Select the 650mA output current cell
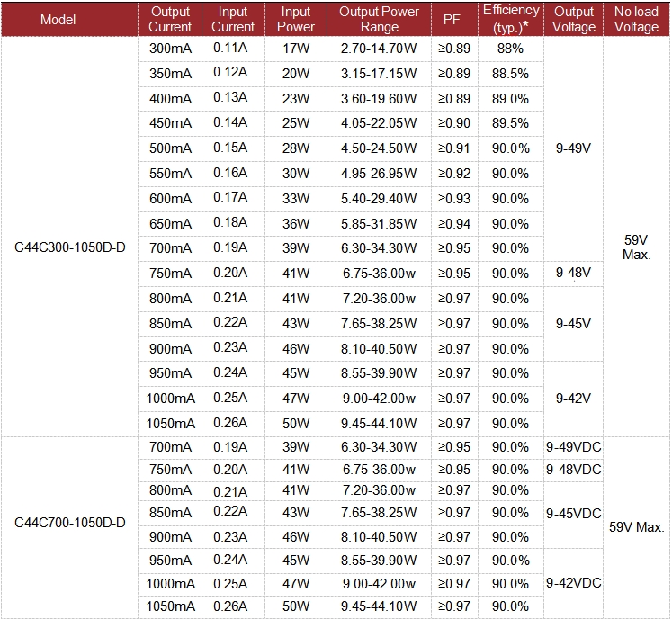Viewport: 672px width, 619px height. click(171, 224)
